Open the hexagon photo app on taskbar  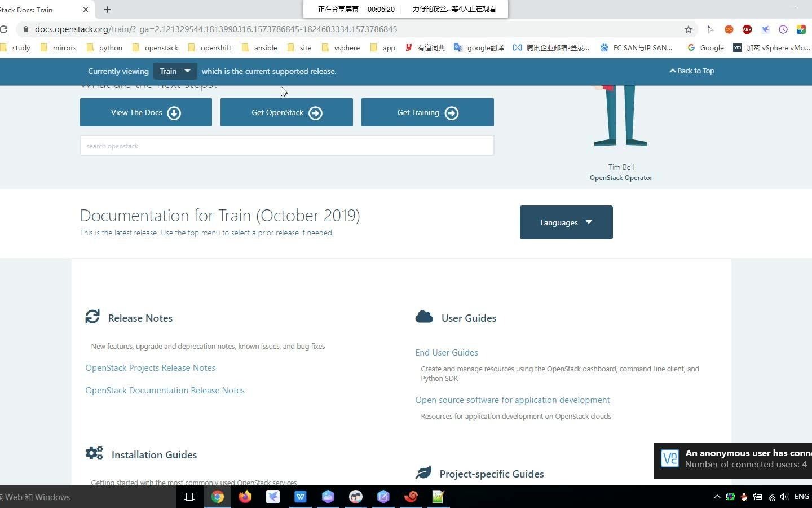click(328, 497)
